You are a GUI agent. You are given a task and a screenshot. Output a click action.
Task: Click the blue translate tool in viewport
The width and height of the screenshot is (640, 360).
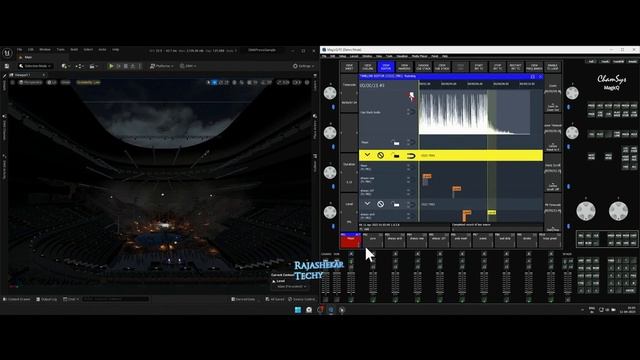point(215,82)
